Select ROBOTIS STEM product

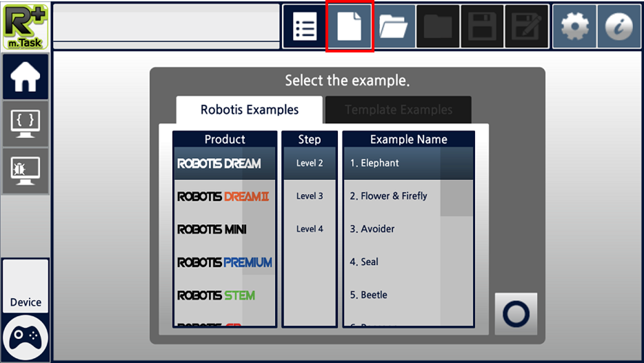224,295
